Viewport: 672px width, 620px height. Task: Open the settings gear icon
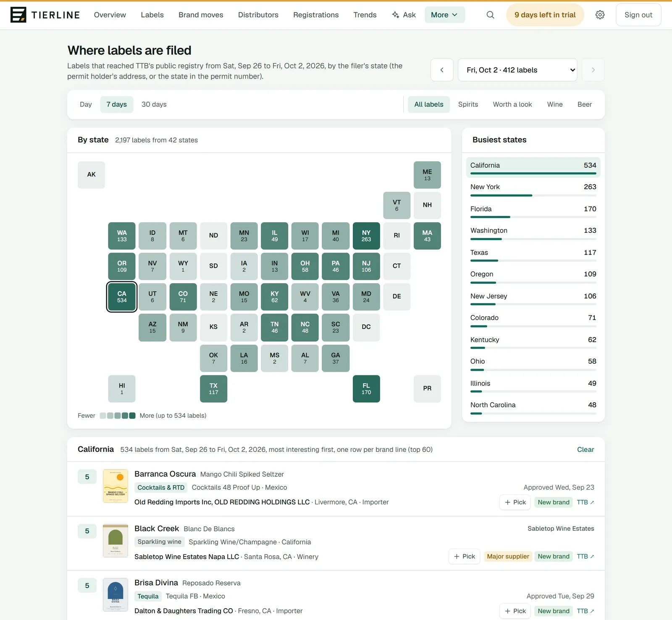tap(600, 15)
